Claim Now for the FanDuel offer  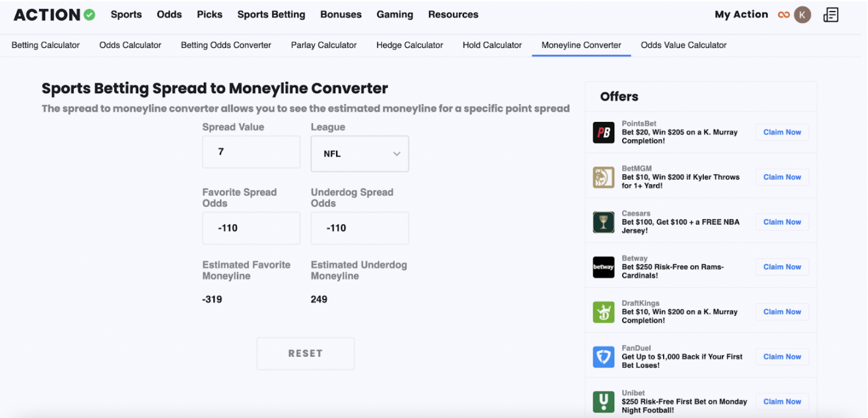(x=782, y=357)
